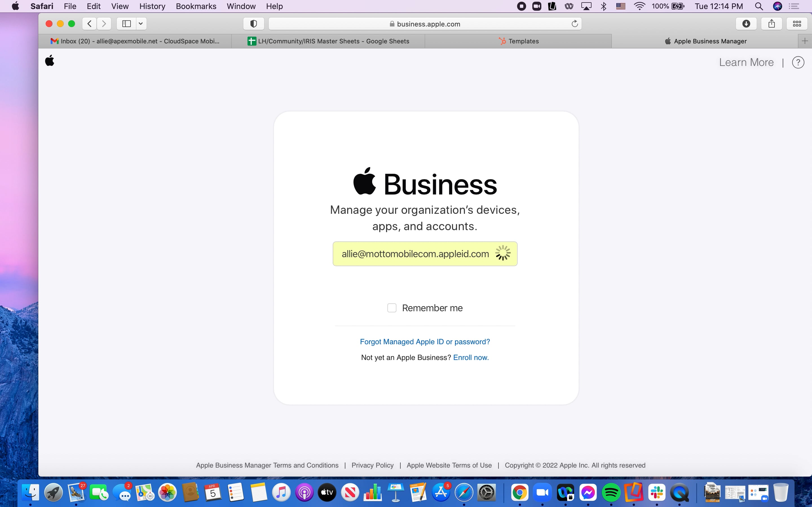This screenshot has width=812, height=507.
Task: Open the sidebar options dropdown arrow
Action: [x=141, y=23]
